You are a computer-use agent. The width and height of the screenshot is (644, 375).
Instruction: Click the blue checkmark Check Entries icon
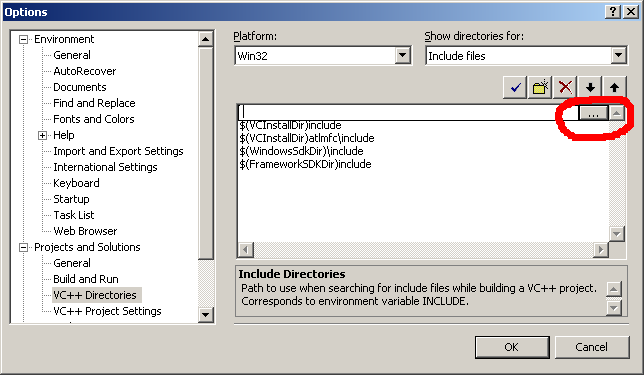515,87
